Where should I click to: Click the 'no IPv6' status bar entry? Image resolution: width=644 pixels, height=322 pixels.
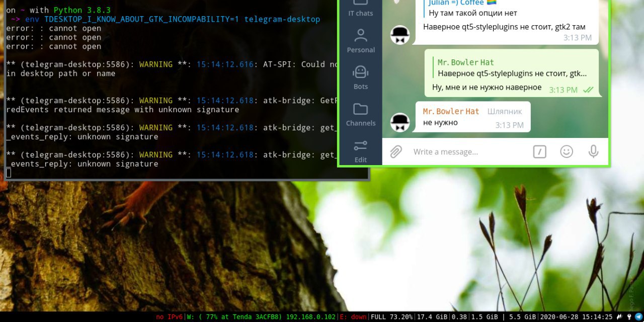[x=170, y=317]
